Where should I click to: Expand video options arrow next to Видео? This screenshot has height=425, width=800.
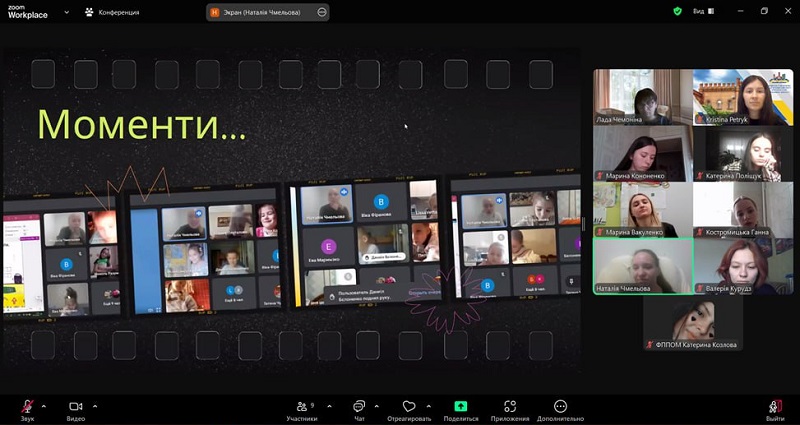click(95, 407)
